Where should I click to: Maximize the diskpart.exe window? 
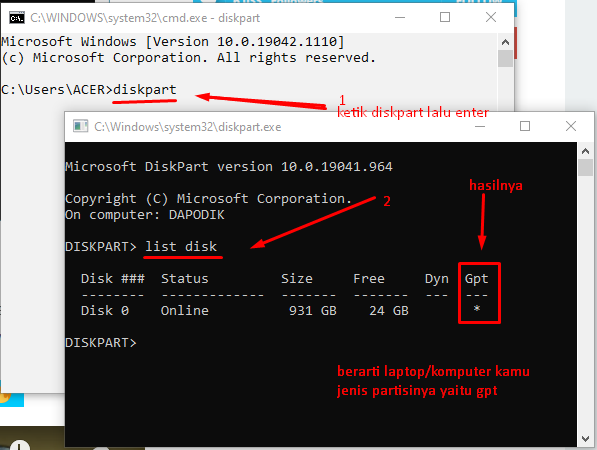[525, 126]
